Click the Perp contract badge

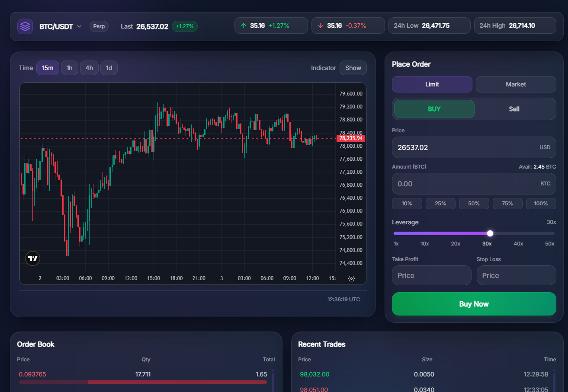click(99, 26)
